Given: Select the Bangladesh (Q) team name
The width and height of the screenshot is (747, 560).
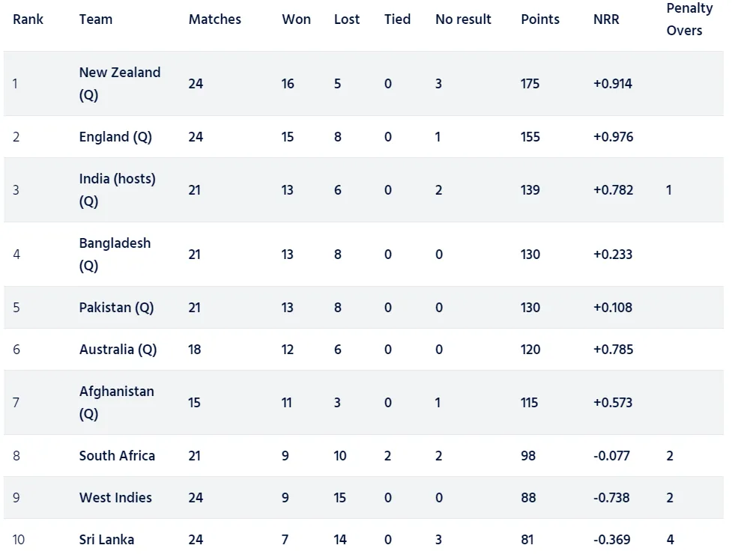Looking at the screenshot, I should click(x=115, y=255).
